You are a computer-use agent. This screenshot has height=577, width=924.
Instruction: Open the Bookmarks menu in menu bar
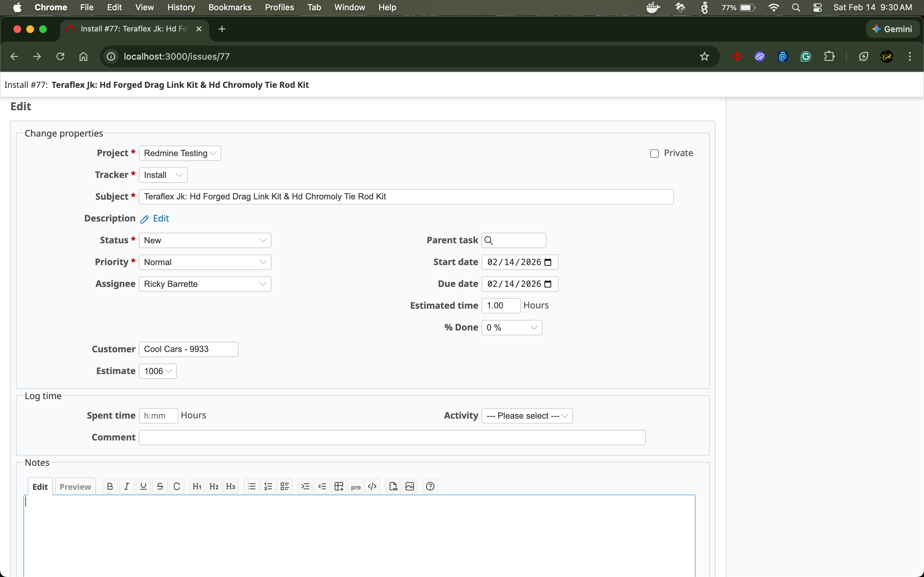(x=229, y=7)
